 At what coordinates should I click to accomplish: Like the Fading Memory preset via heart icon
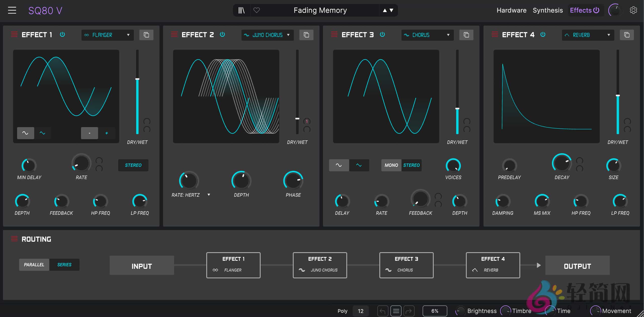click(x=257, y=10)
